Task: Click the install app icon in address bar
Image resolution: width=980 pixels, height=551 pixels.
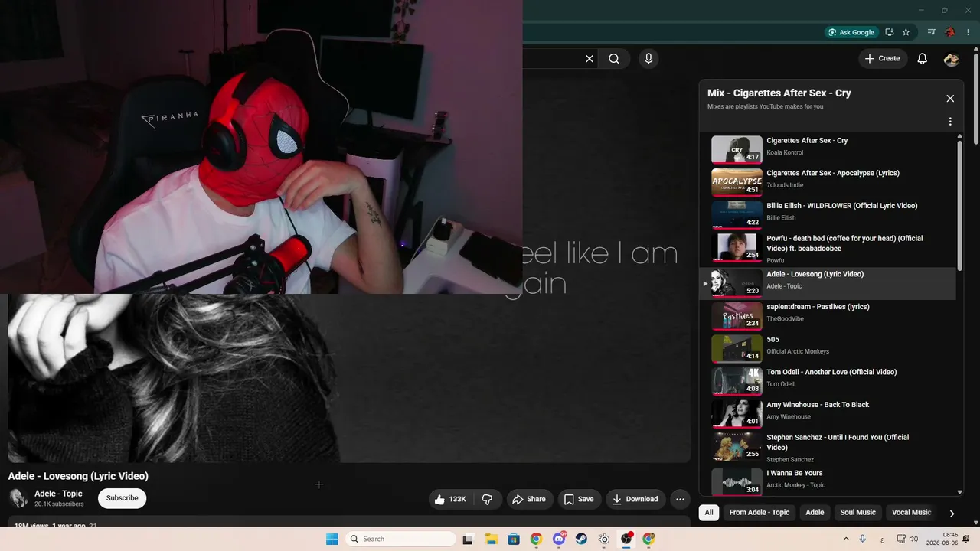Action: (x=890, y=32)
